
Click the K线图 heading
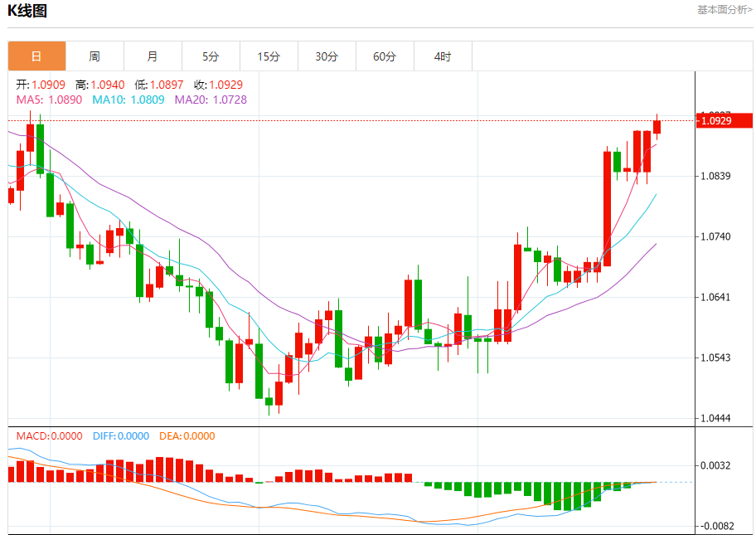point(27,11)
